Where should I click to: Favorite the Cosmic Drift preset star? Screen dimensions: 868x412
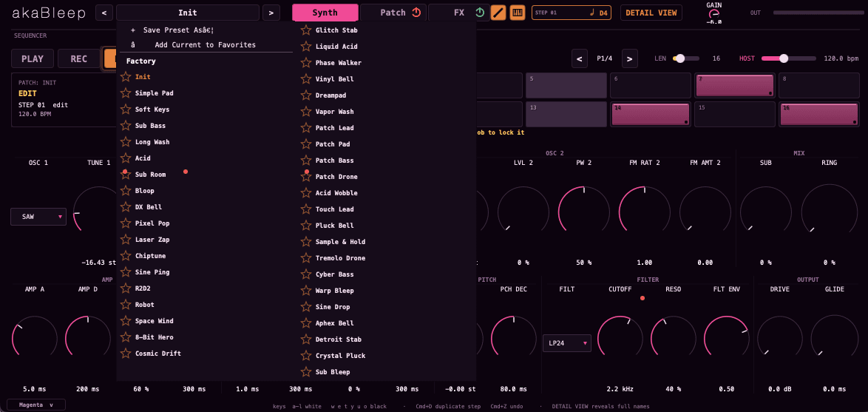[126, 354]
